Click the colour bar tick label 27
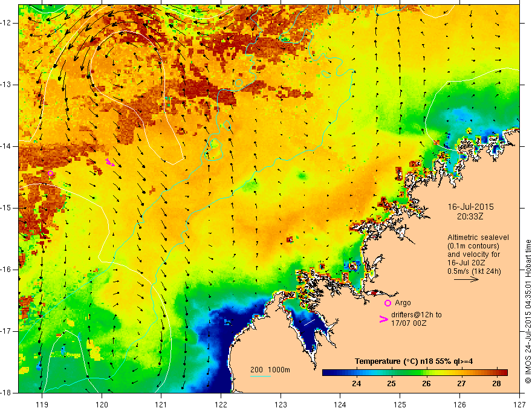 (461, 384)
